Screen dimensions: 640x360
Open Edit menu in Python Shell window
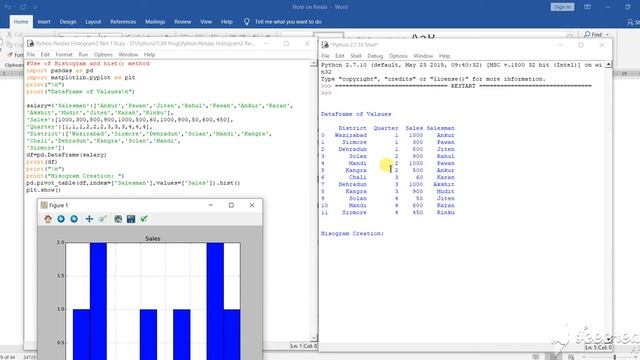click(340, 56)
